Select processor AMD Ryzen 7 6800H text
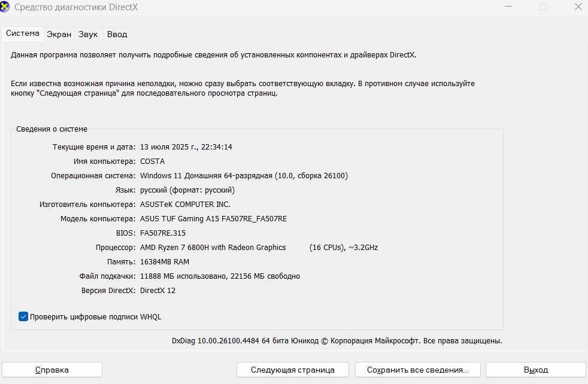 tap(213, 247)
